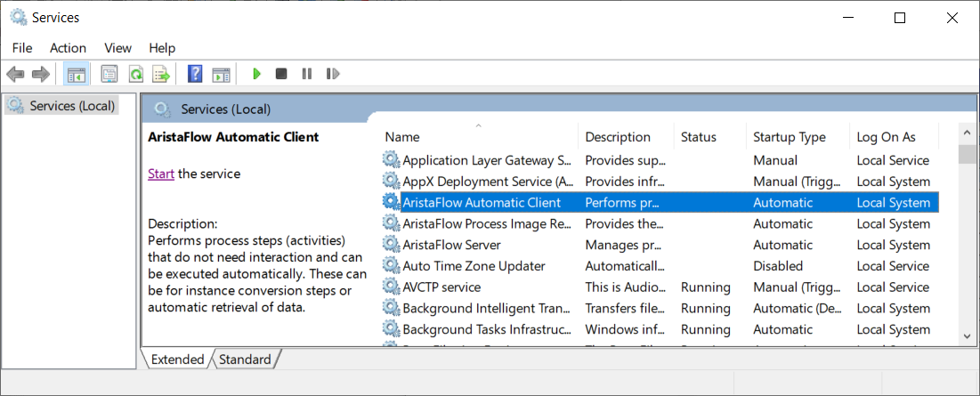This screenshot has width=980, height=396.
Task: Click Disabled startup type of Auto Time Zone
Action: [778, 267]
